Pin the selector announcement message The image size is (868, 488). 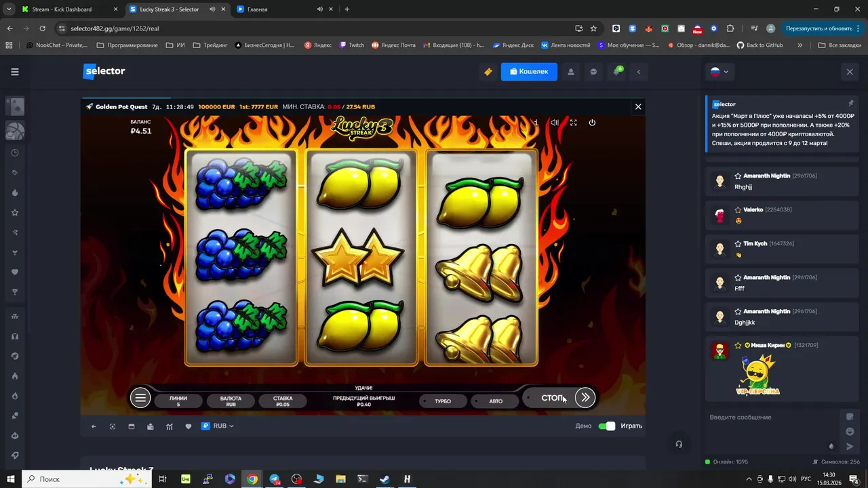(850, 103)
